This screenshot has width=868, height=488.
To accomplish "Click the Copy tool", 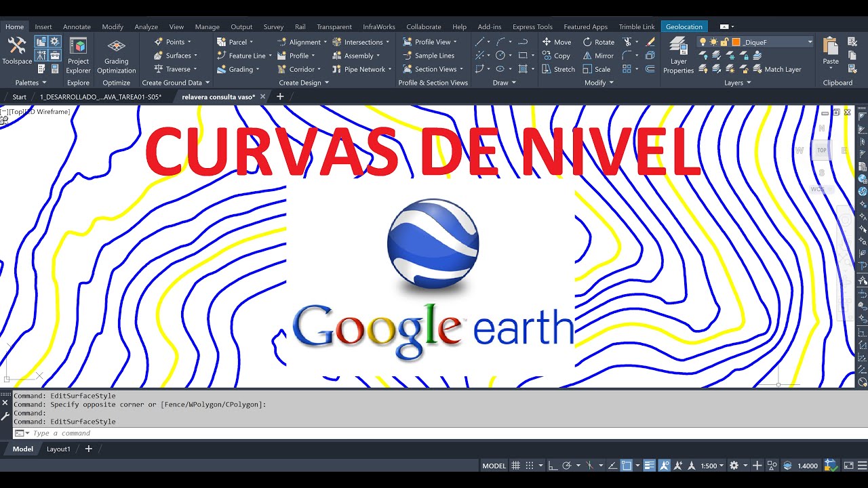I will click(556, 56).
